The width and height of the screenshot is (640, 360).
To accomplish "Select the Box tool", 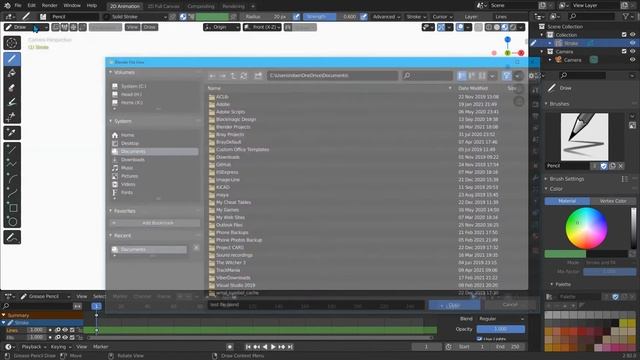I will click(x=12, y=207).
